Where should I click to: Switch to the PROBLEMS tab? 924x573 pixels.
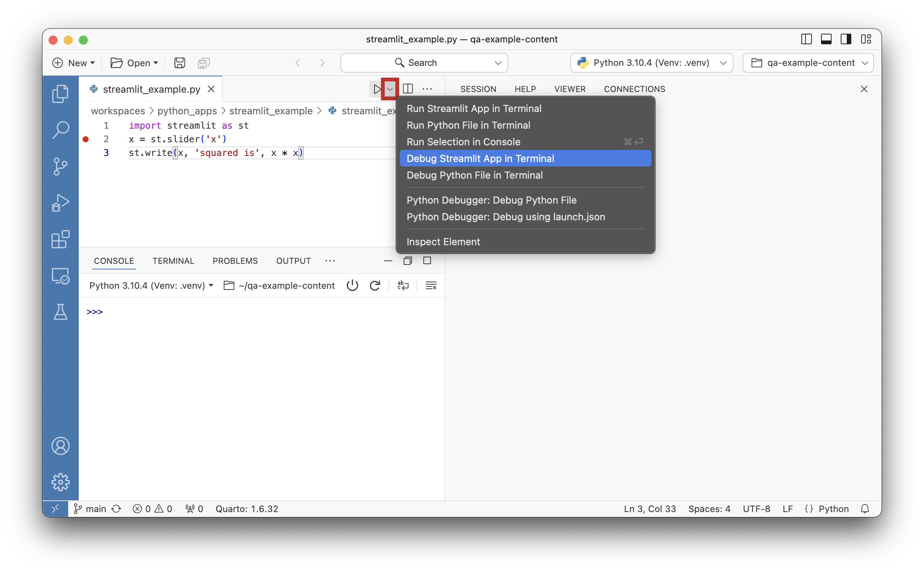(x=235, y=261)
